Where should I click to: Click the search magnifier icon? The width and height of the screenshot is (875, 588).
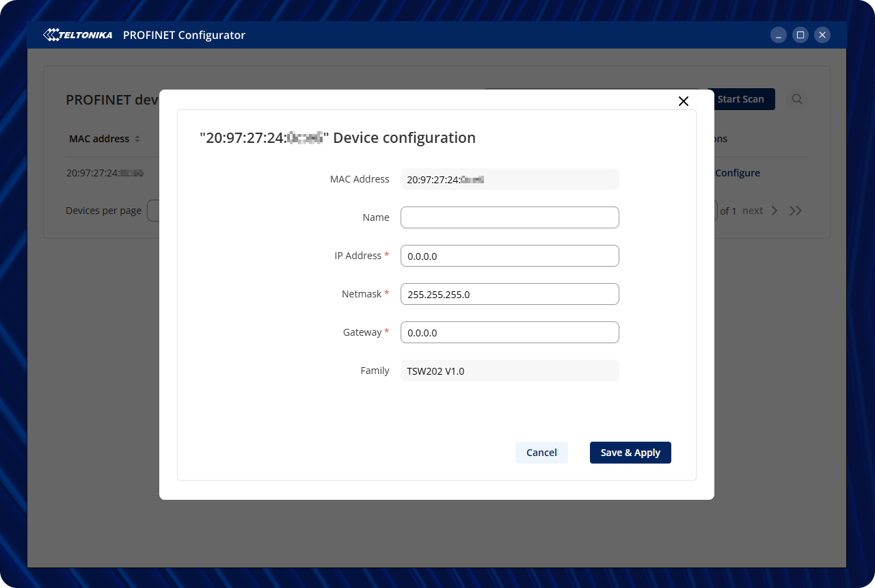click(x=797, y=99)
